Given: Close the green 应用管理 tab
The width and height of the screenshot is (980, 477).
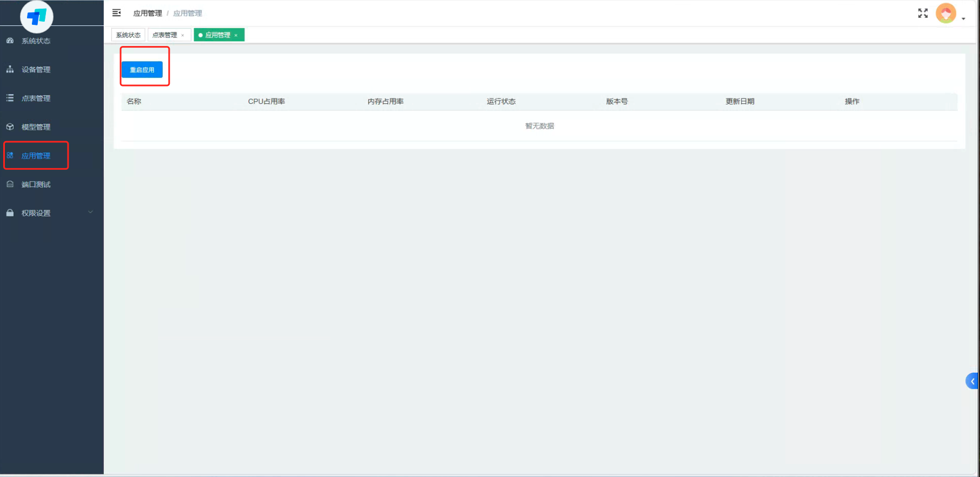Looking at the screenshot, I should tap(236, 35).
